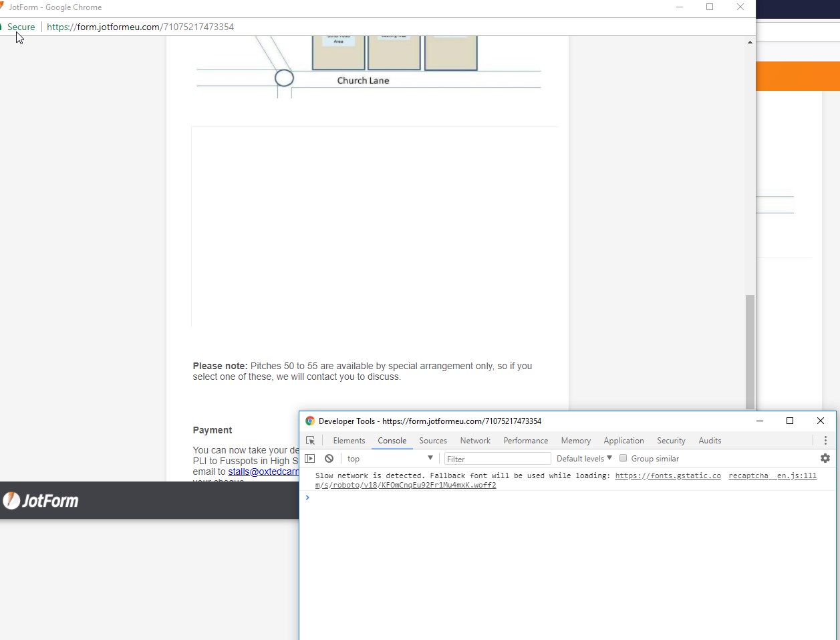Click the scrollbar up arrow on the form

[750, 41]
